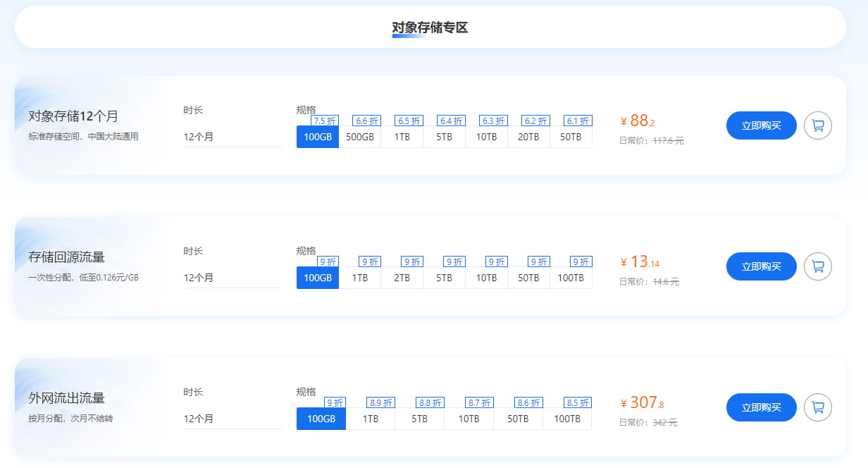Click the 6.1折 discount tag

pyautogui.click(x=578, y=121)
